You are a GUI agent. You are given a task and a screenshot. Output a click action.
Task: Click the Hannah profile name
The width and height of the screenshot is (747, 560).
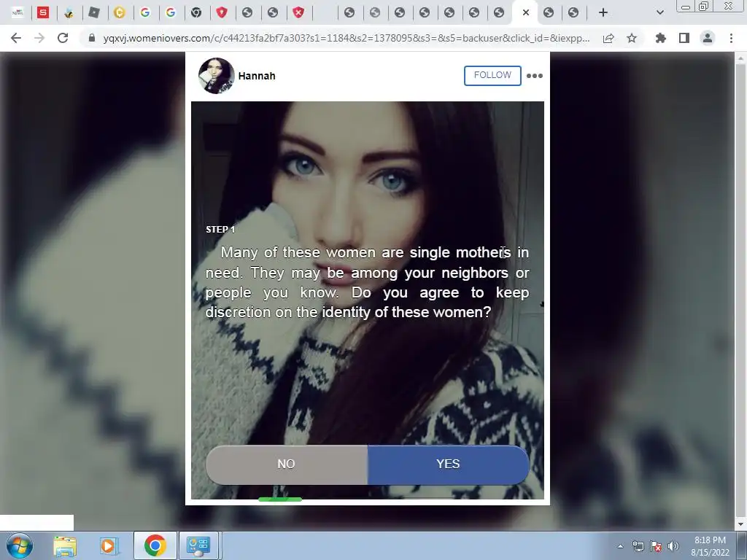(x=257, y=76)
